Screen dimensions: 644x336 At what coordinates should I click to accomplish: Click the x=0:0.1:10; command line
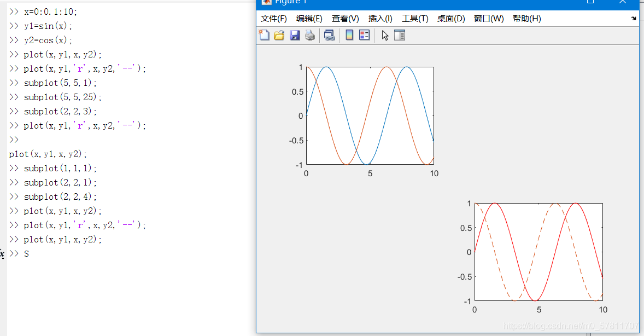coord(43,11)
